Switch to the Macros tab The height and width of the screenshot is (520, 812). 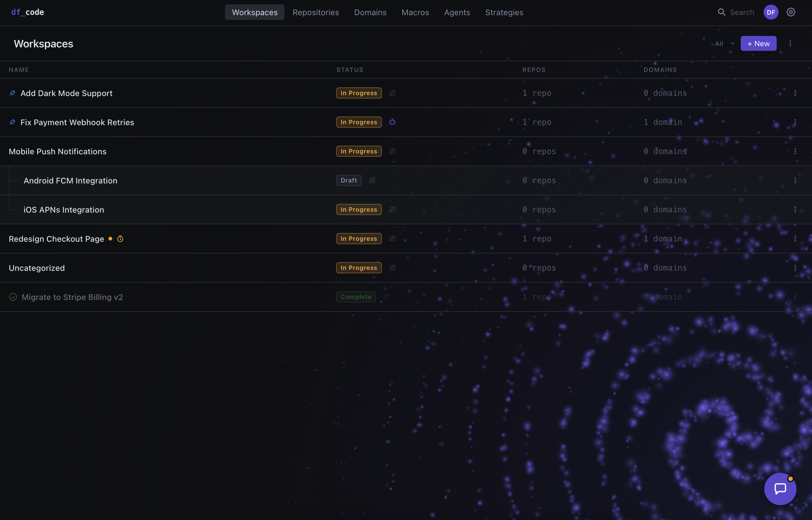[415, 12]
